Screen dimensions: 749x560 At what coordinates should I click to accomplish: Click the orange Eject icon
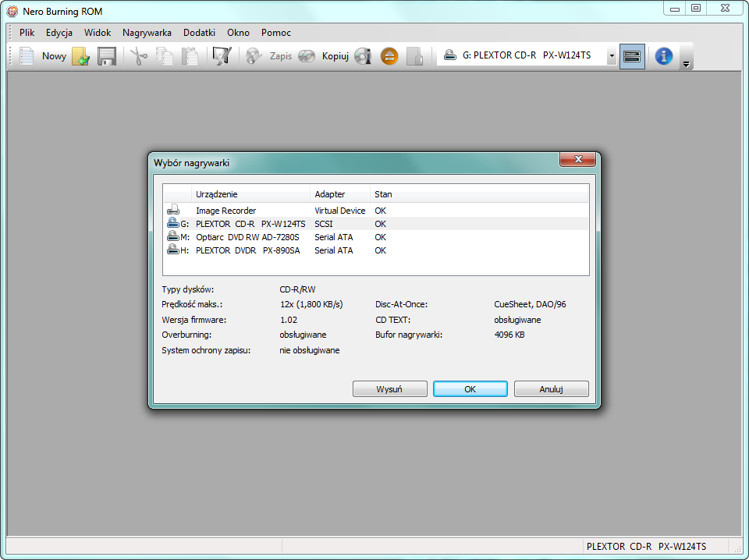389,56
